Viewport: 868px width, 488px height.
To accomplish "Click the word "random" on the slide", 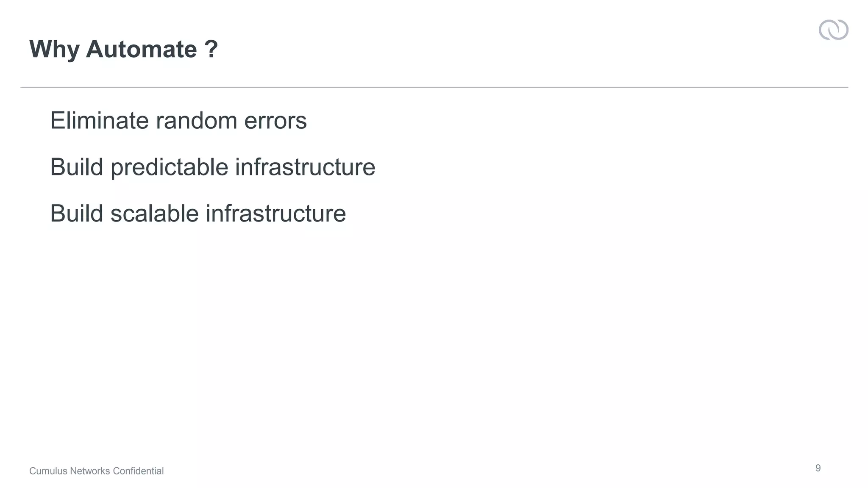I will (196, 121).
